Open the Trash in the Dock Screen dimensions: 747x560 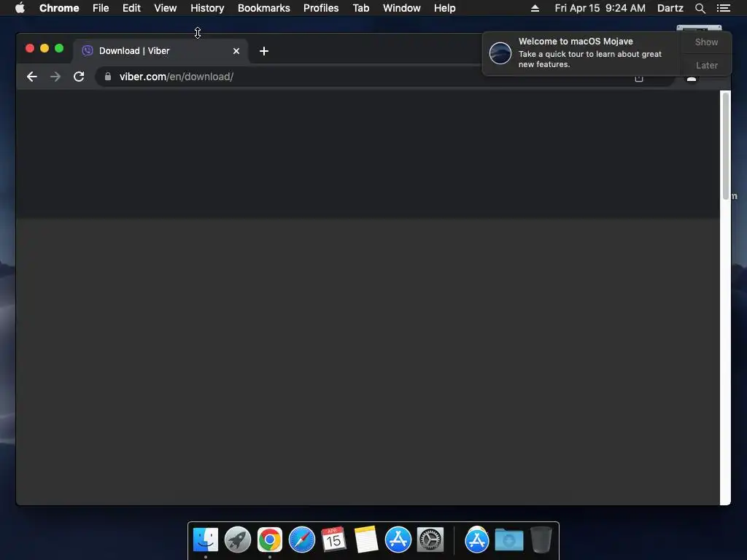click(x=541, y=540)
